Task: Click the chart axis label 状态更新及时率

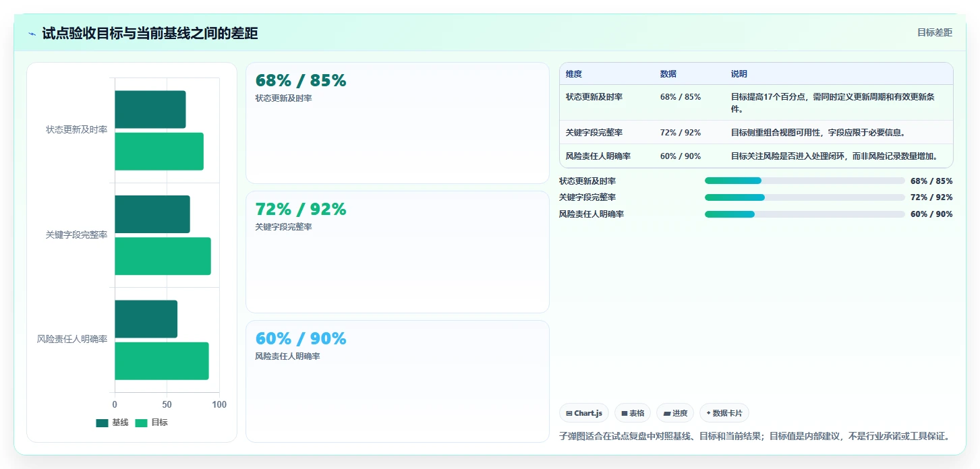Action: (76, 129)
